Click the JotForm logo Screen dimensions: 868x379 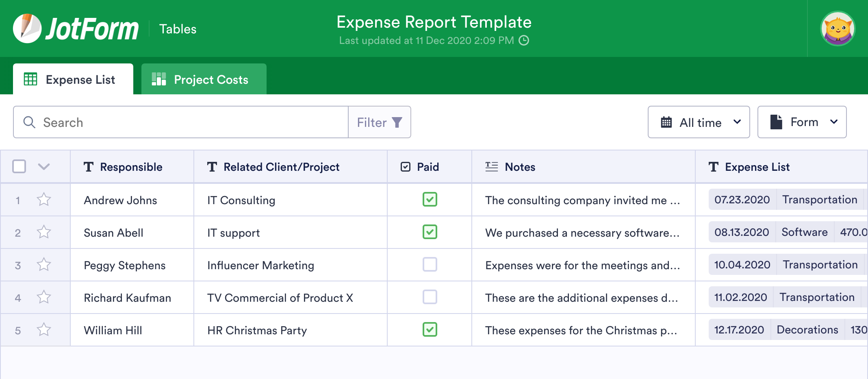point(75,28)
